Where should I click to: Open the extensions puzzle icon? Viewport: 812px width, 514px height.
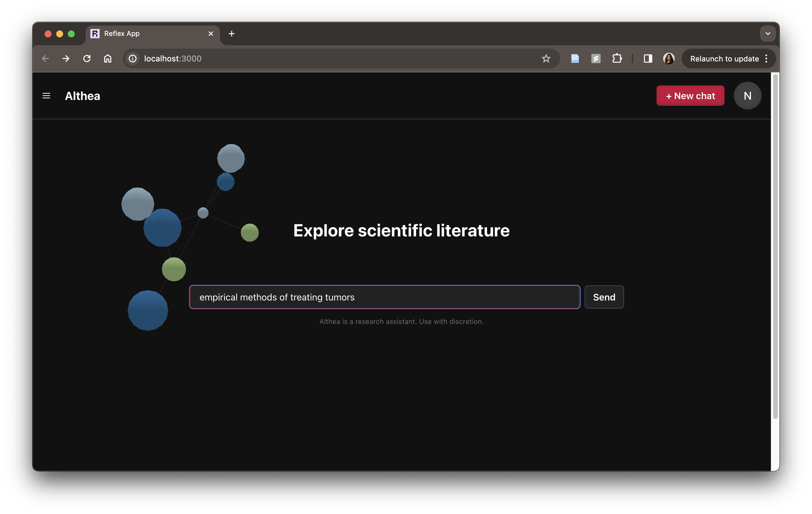[617, 59]
